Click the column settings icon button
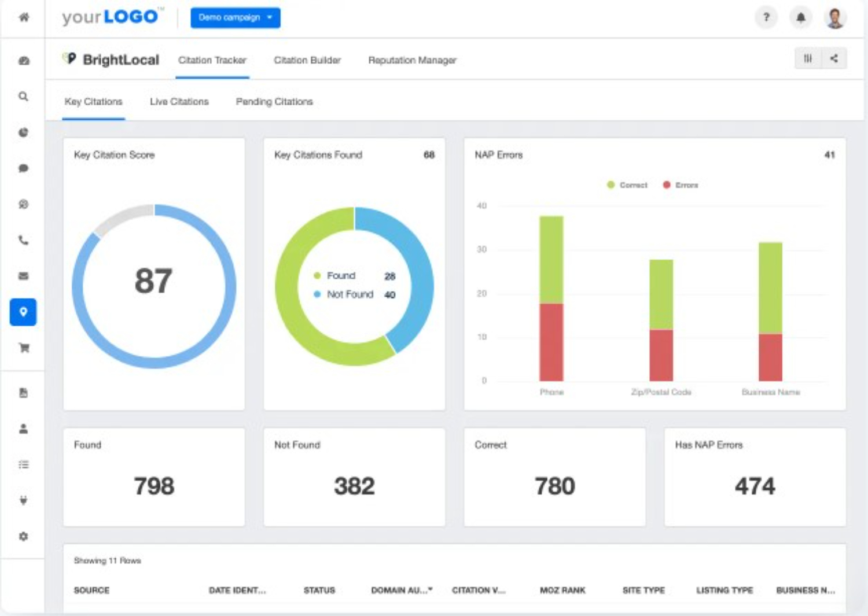 tap(808, 58)
